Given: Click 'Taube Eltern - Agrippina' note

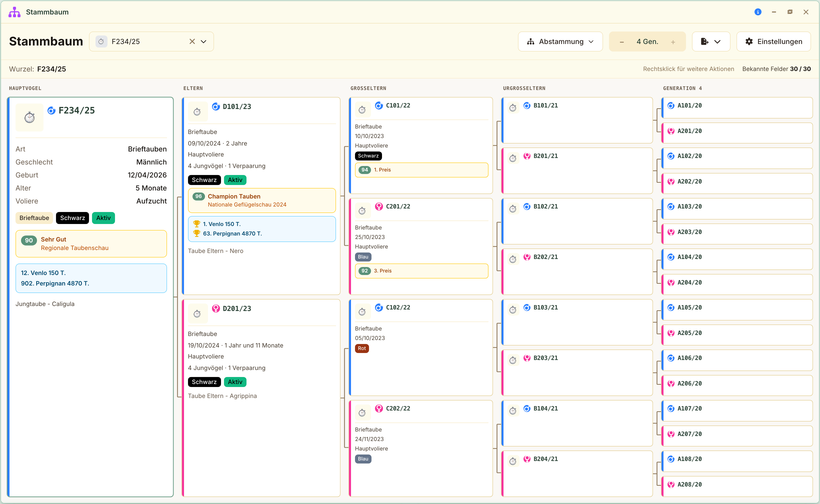Looking at the screenshot, I should pos(222,396).
